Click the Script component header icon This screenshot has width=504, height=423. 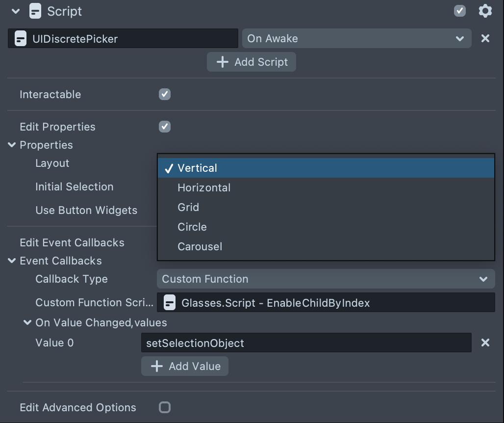(35, 11)
